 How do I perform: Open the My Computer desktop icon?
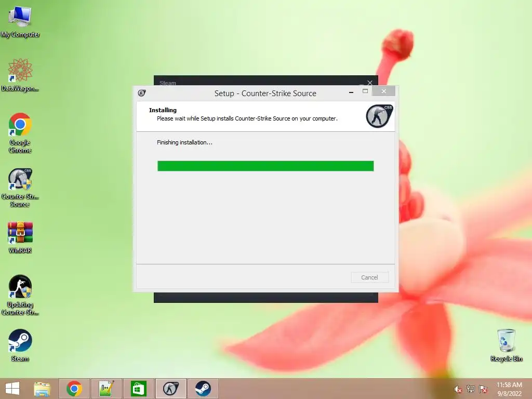(x=20, y=21)
